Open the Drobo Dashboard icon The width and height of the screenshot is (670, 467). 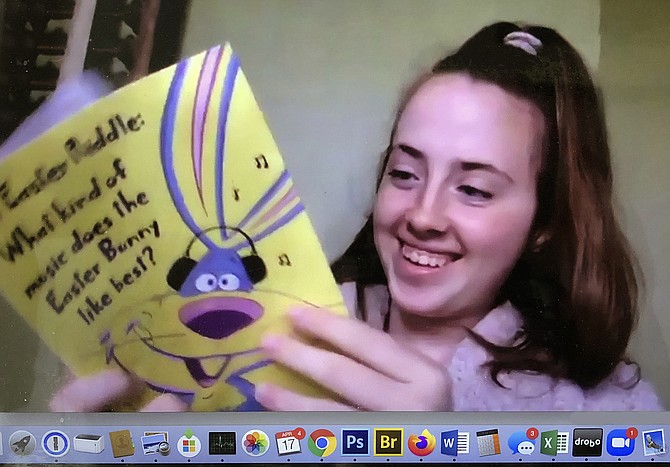coord(588,442)
